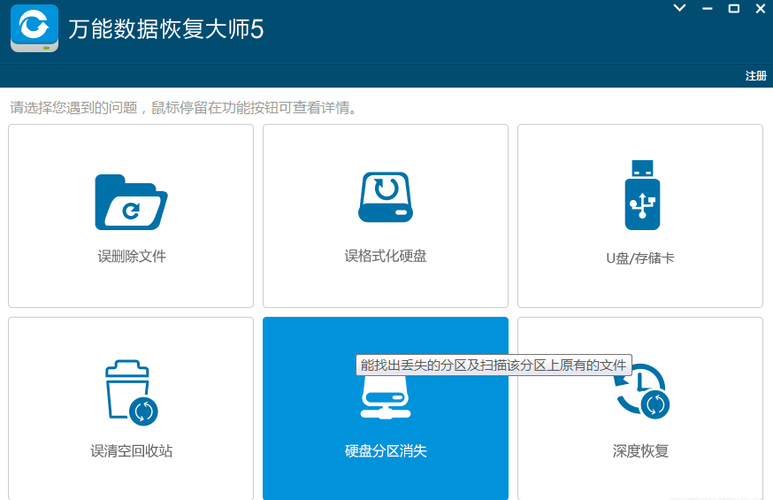The width and height of the screenshot is (773, 500).
Task: Select the emptied recycle bin icon
Action: 131,392
